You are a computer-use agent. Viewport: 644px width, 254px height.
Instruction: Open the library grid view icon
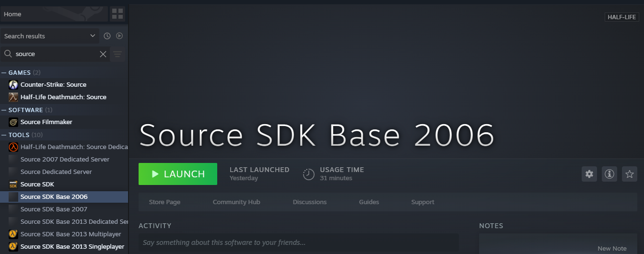pos(117,14)
